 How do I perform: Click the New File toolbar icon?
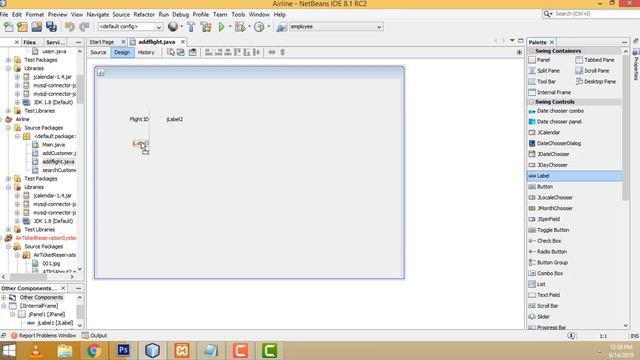tap(8, 27)
